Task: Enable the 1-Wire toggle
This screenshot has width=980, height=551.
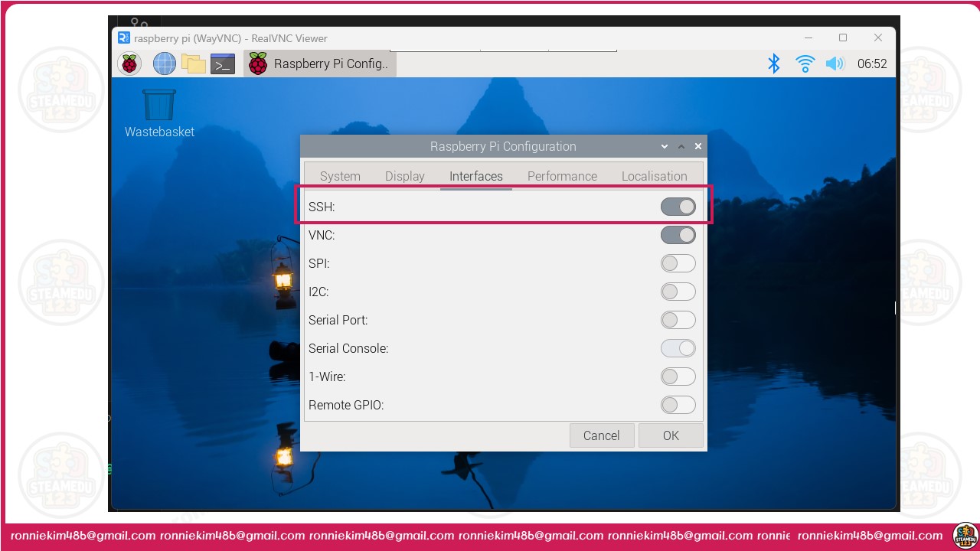Action: tap(678, 377)
